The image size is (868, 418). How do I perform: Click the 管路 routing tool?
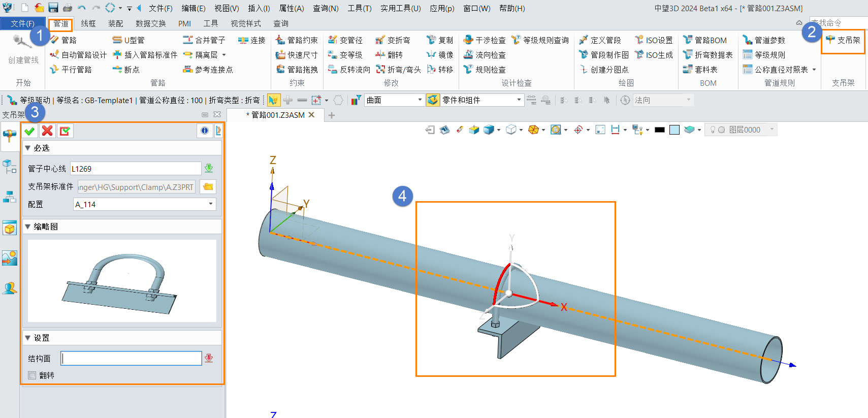[x=63, y=40]
